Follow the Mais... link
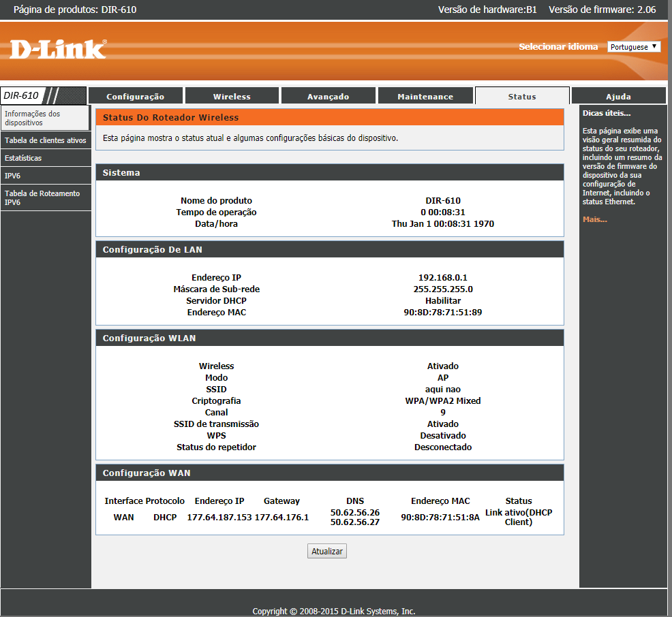Screen dimensions: 672x617 (x=594, y=219)
